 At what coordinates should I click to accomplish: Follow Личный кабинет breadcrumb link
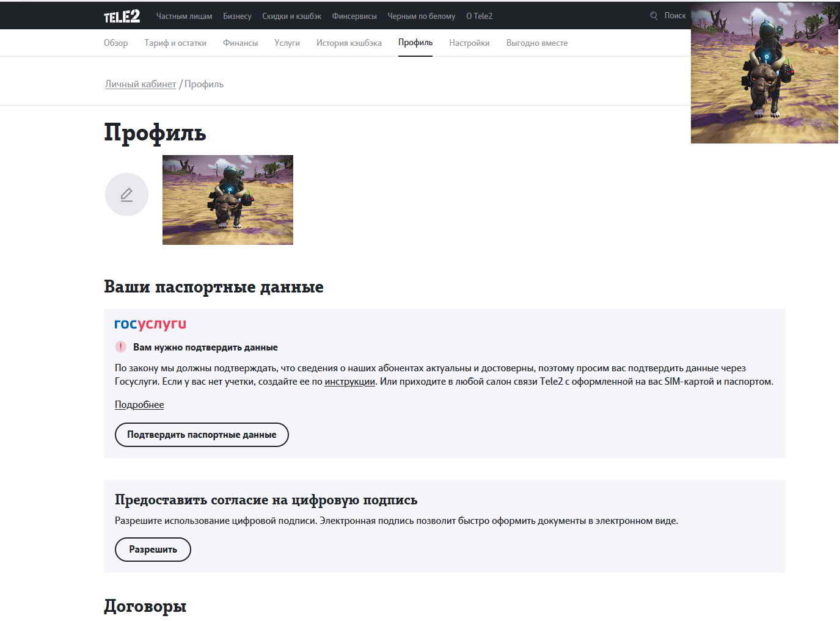point(141,84)
